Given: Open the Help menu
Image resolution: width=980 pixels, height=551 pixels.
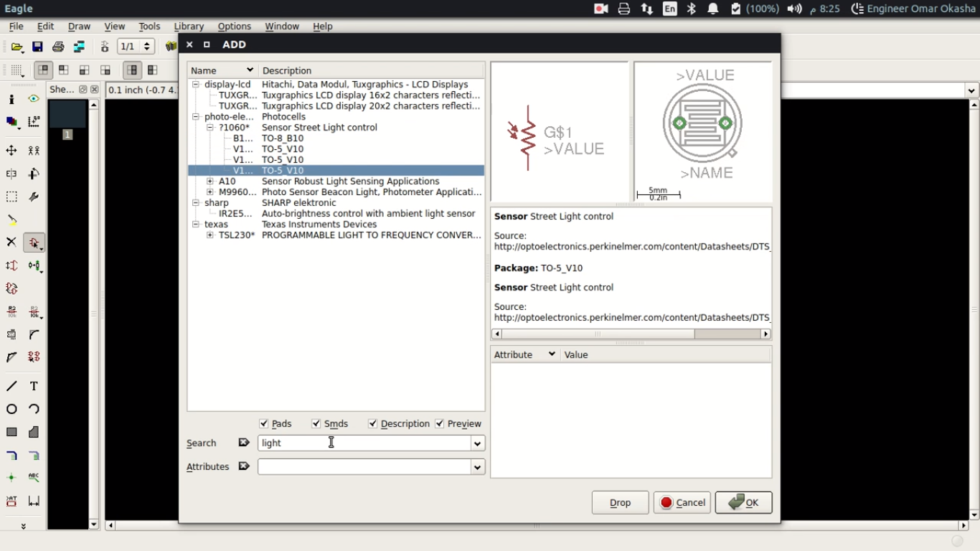Looking at the screenshot, I should click(x=322, y=26).
